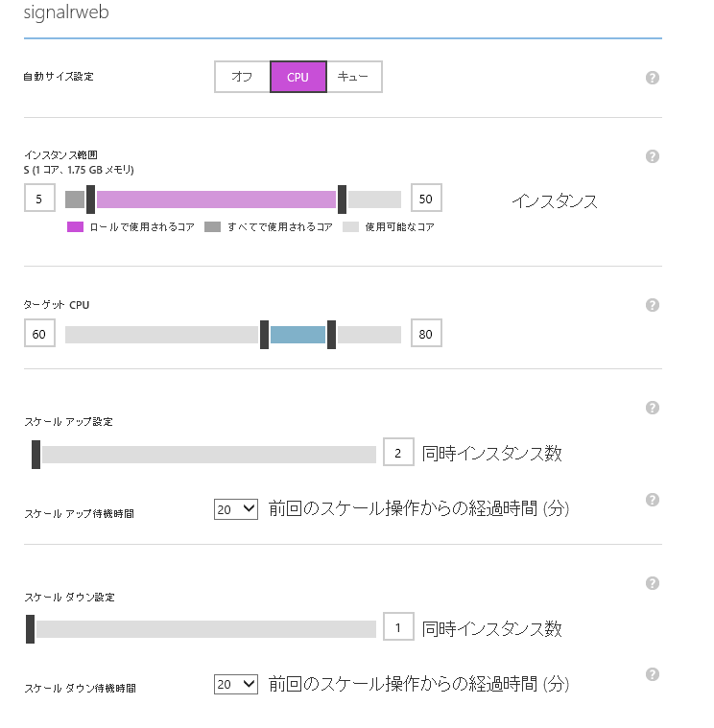This screenshot has width=714, height=728.
Task: Click target CPU minimum field showing 60
Action: pyautogui.click(x=39, y=335)
